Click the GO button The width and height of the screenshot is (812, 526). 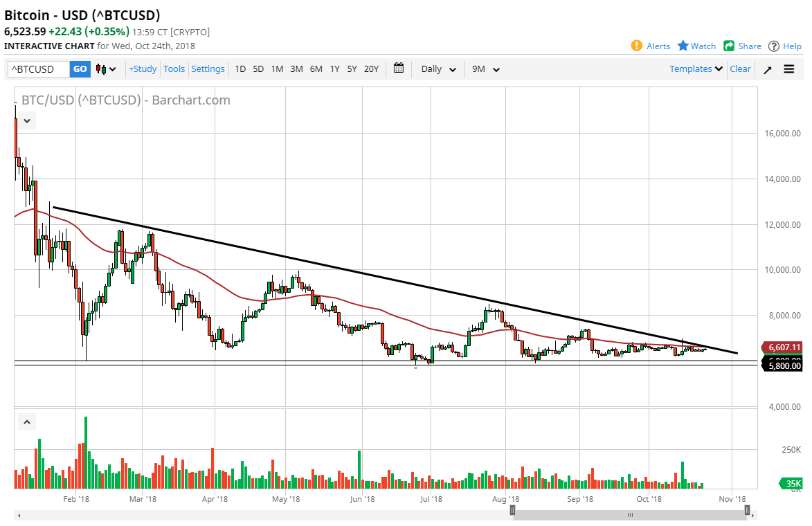[80, 69]
